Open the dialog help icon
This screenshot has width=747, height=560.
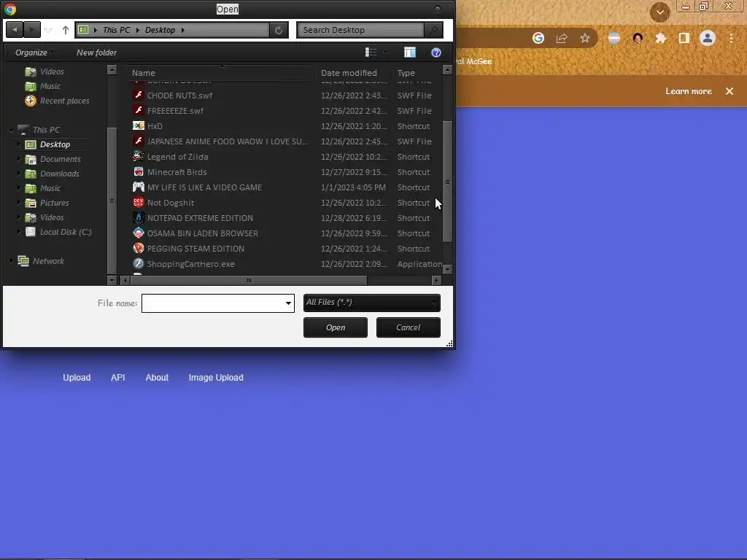click(436, 52)
